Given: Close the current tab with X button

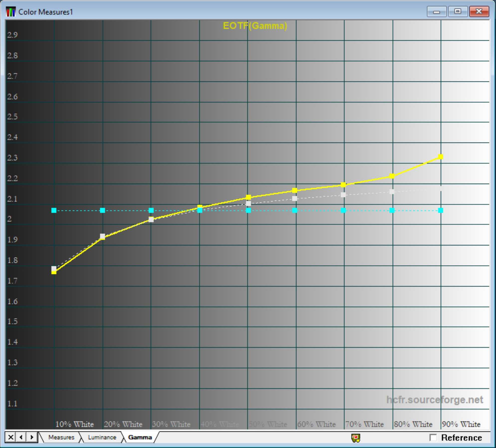Looking at the screenshot, I should pyautogui.click(x=10, y=437).
